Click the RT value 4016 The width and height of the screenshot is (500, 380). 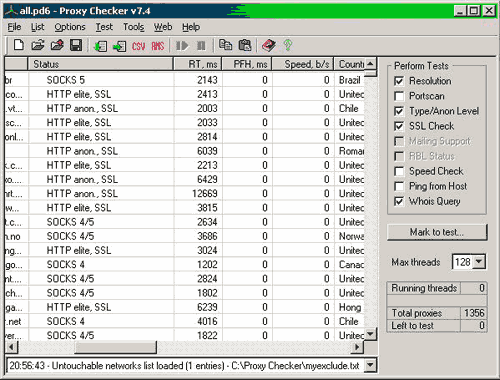tap(207, 321)
